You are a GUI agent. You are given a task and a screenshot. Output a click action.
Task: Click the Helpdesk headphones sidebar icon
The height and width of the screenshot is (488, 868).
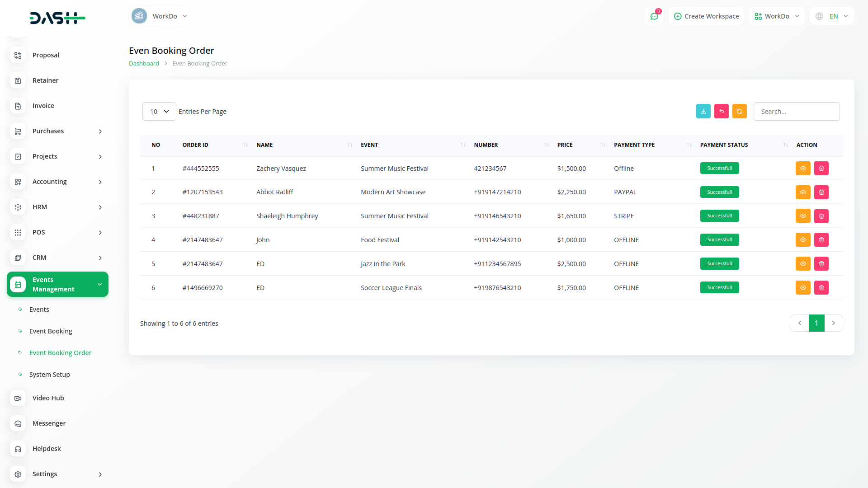[x=18, y=449]
